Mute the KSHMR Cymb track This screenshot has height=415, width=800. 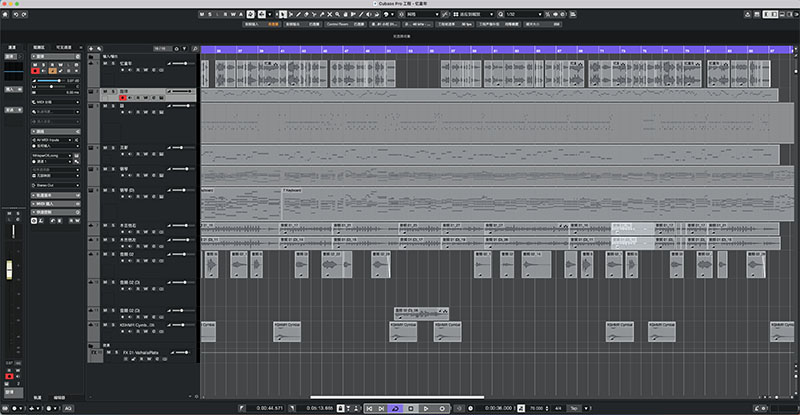tap(106, 325)
